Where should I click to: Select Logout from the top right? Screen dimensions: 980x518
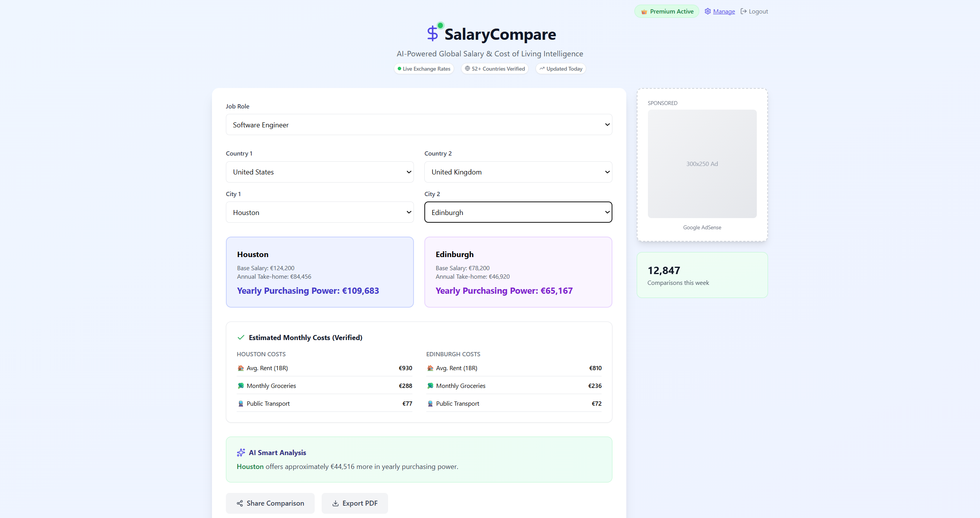click(x=758, y=11)
